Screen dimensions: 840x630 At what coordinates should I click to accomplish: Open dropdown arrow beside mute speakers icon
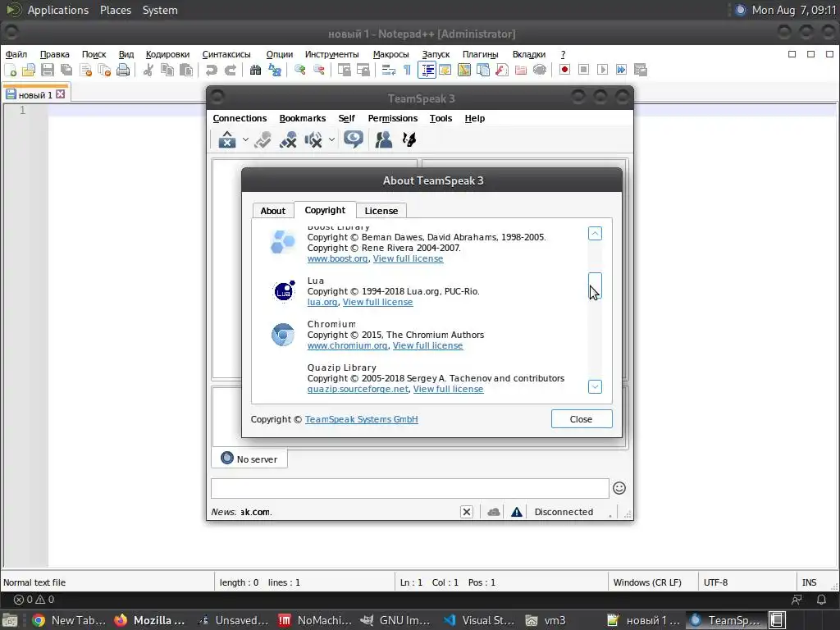coord(331,139)
